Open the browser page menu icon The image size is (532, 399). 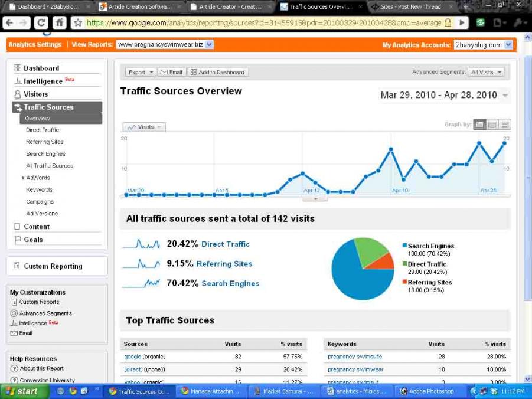pos(499,23)
